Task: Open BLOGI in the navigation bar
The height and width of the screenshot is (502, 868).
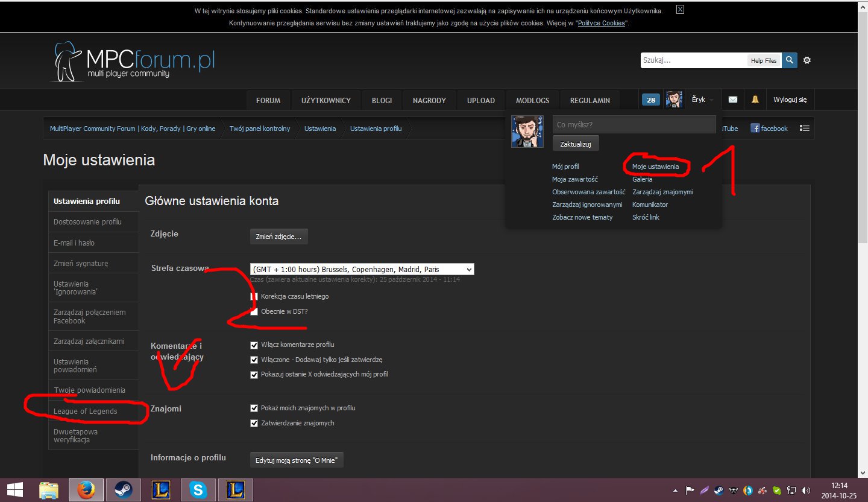Action: tap(382, 101)
